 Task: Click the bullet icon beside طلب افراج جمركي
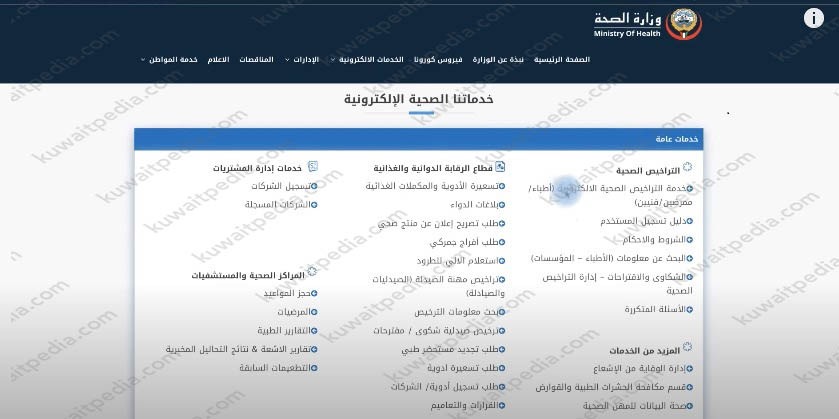tap(502, 242)
